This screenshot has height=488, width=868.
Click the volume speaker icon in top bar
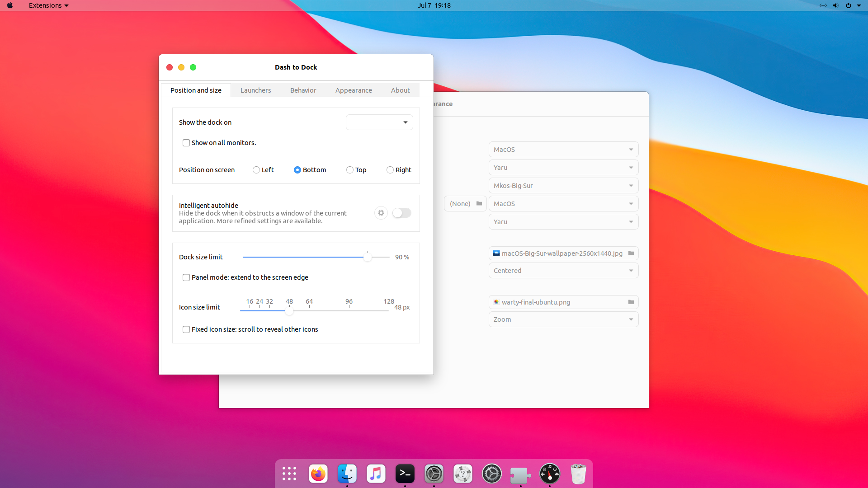click(835, 5)
